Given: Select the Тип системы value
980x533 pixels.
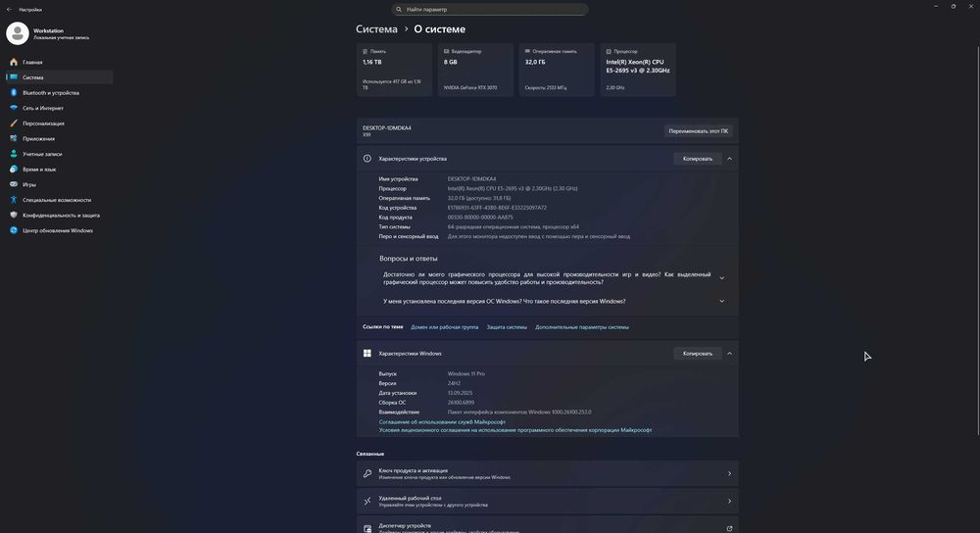Looking at the screenshot, I should tap(514, 227).
